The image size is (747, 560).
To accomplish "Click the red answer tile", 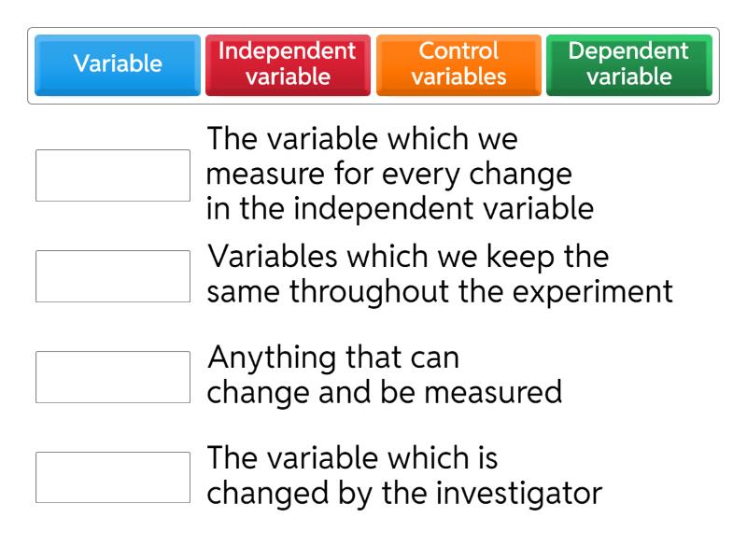I will pos(288,64).
